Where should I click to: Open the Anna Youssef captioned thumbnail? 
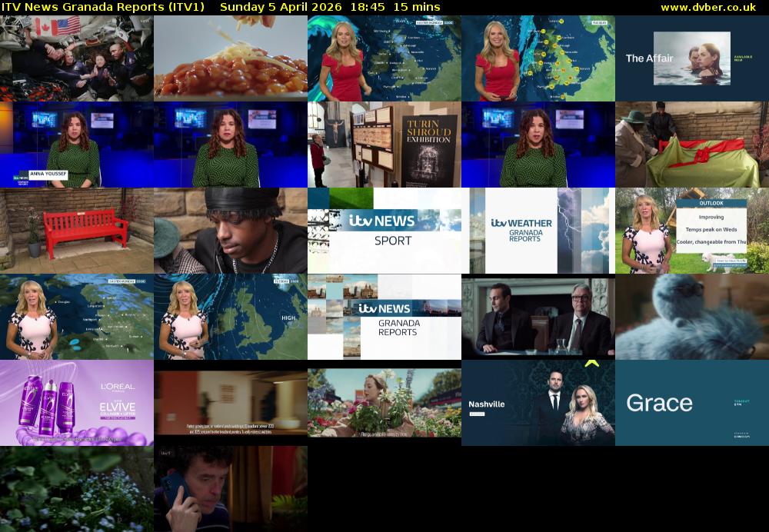tap(77, 145)
